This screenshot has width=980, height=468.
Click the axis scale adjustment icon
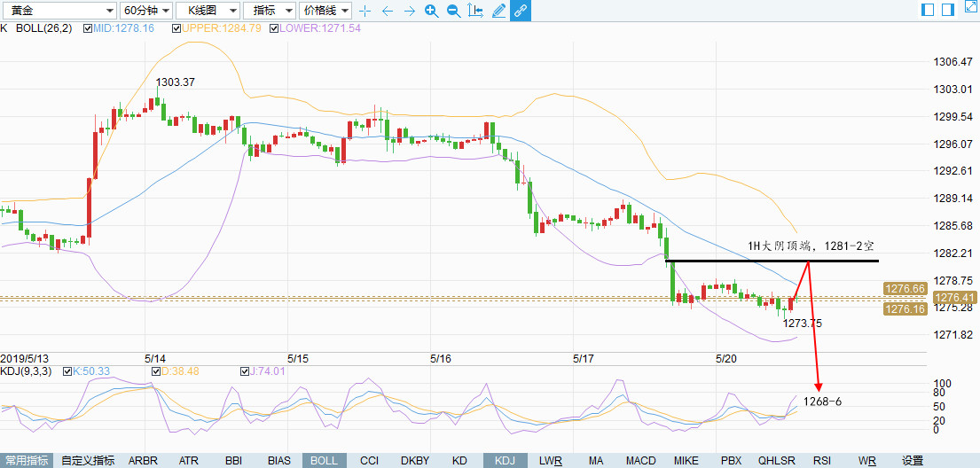pyautogui.click(x=475, y=11)
